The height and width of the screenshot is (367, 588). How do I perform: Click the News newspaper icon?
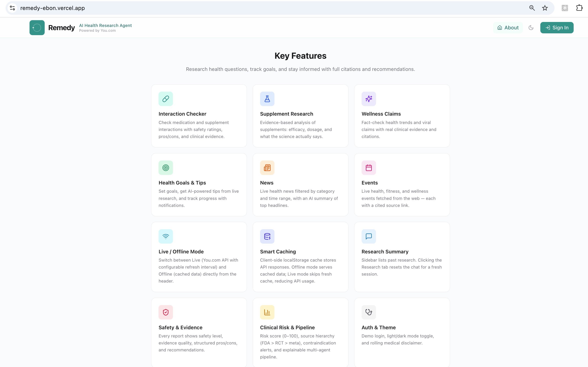(267, 168)
